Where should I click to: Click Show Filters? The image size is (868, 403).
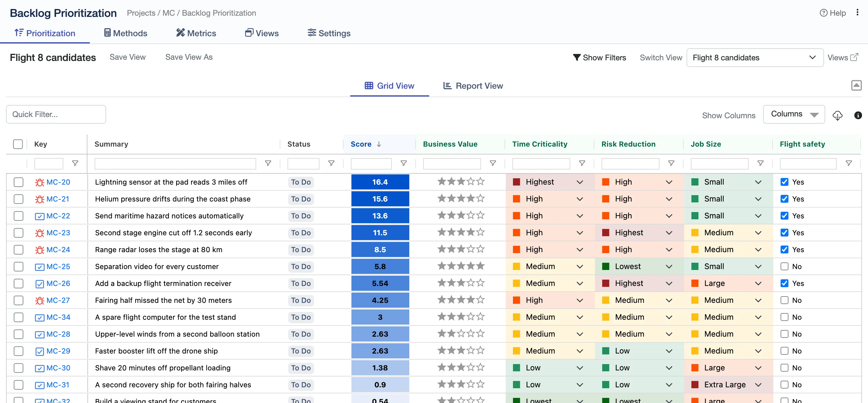(599, 58)
